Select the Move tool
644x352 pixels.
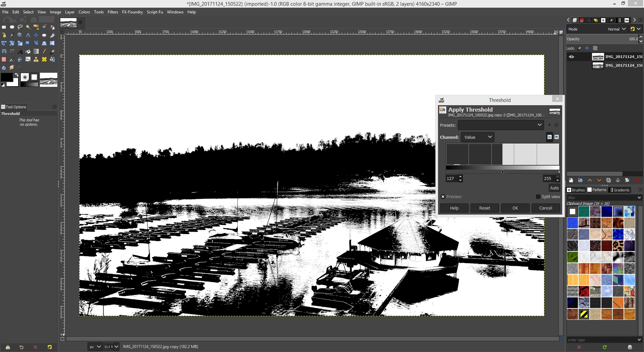[x=36, y=35]
